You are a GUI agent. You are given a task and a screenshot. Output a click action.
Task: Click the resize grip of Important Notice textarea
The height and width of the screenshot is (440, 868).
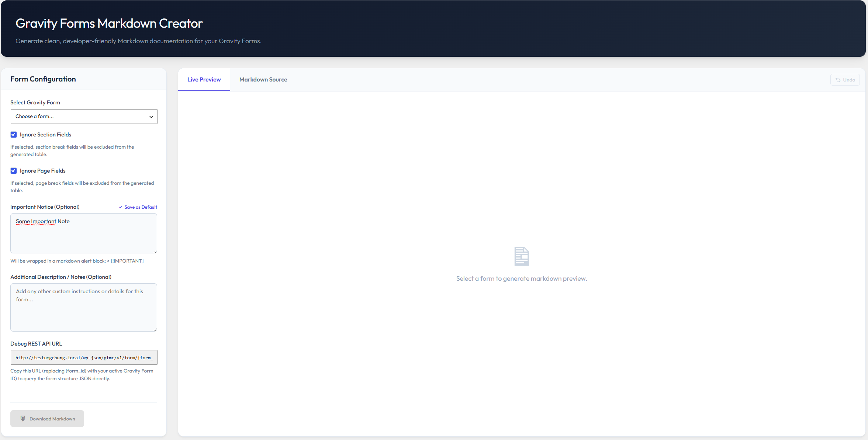pyautogui.click(x=155, y=251)
